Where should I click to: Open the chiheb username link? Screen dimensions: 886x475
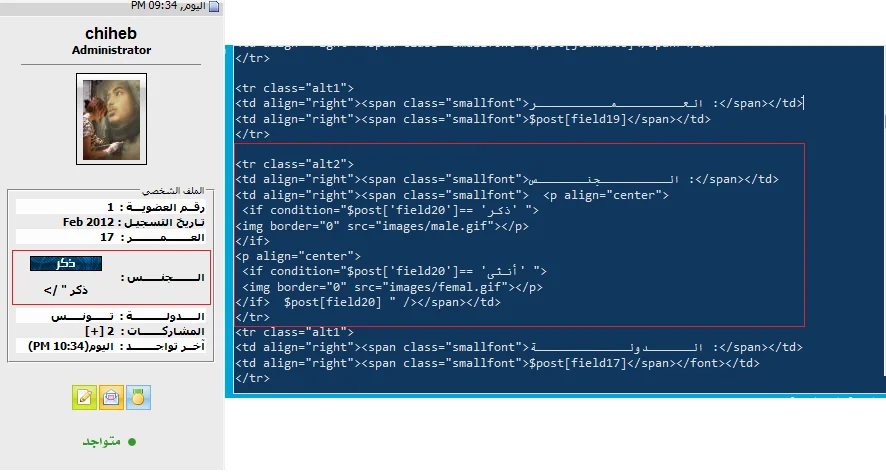(x=111, y=33)
